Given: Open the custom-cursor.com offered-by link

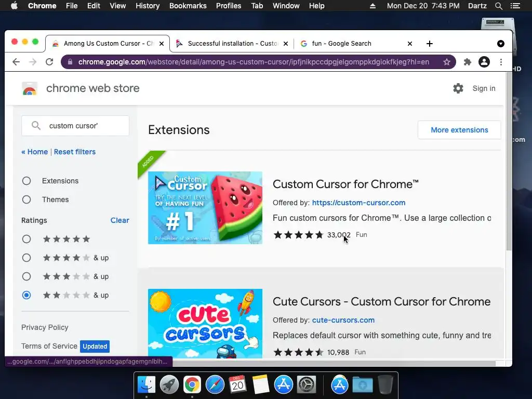Looking at the screenshot, I should click(x=358, y=203).
